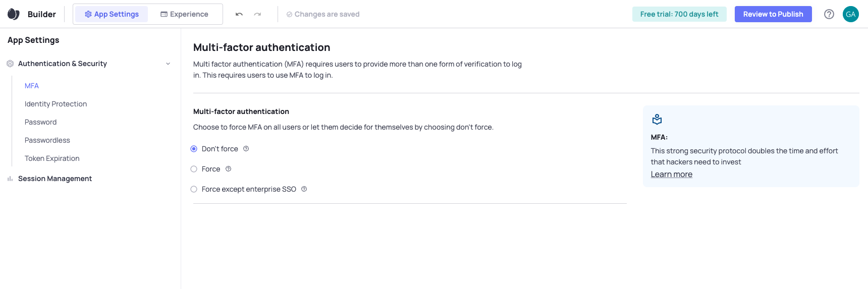This screenshot has height=289, width=868.
Task: Open the help question mark icon
Action: (829, 14)
